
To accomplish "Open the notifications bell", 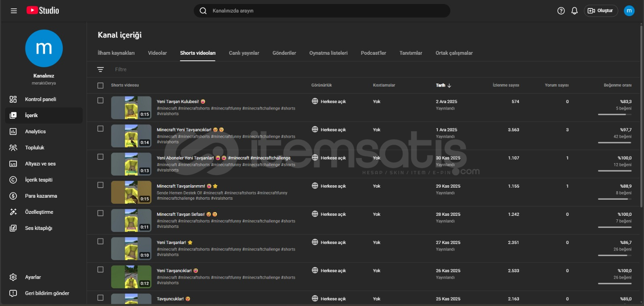I will click(x=574, y=11).
